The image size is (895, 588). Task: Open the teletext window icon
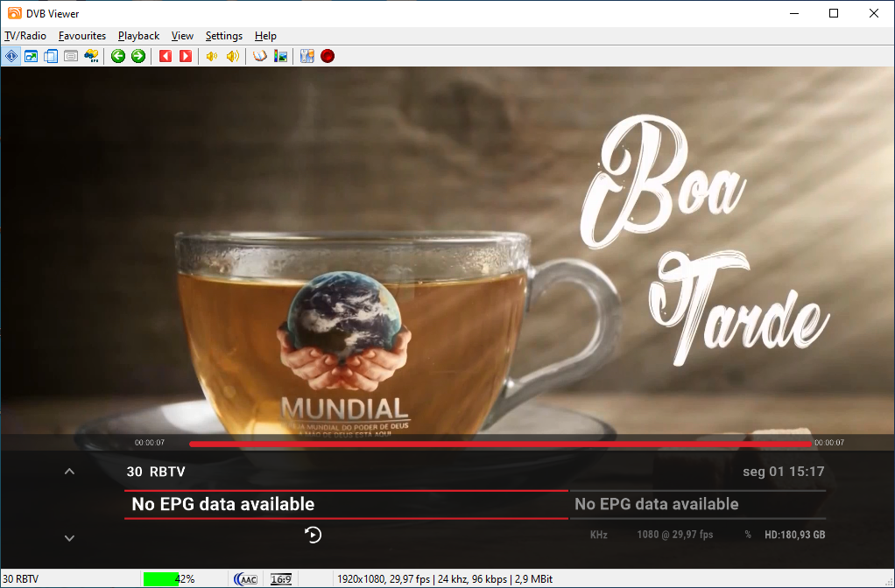(x=71, y=56)
